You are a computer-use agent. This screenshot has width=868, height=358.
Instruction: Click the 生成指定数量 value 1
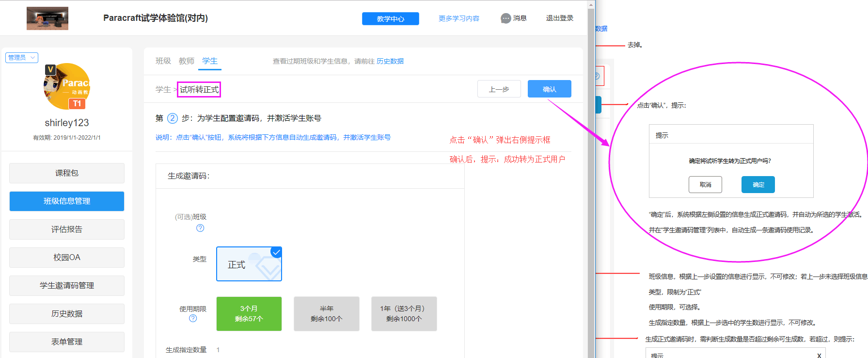click(x=218, y=350)
